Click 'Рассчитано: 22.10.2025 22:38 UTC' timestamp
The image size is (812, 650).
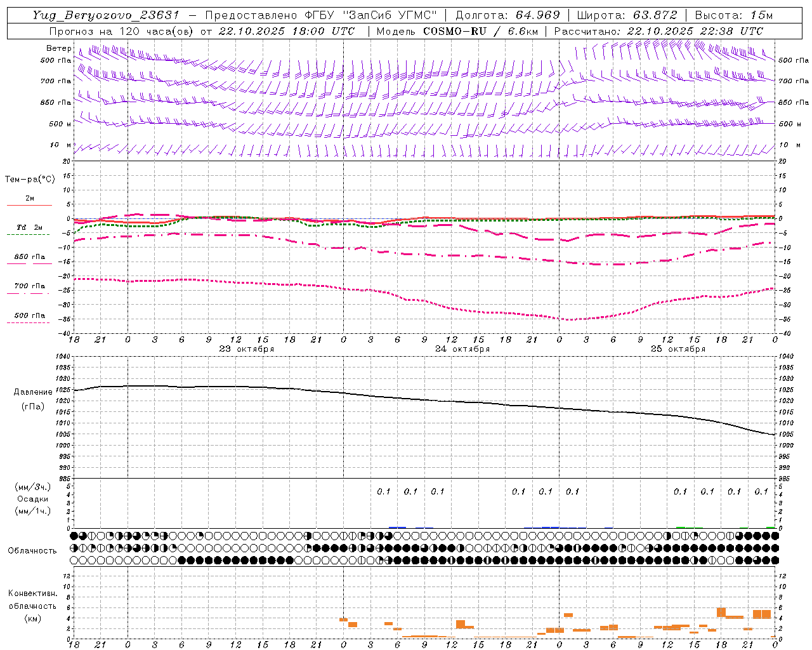point(658,31)
